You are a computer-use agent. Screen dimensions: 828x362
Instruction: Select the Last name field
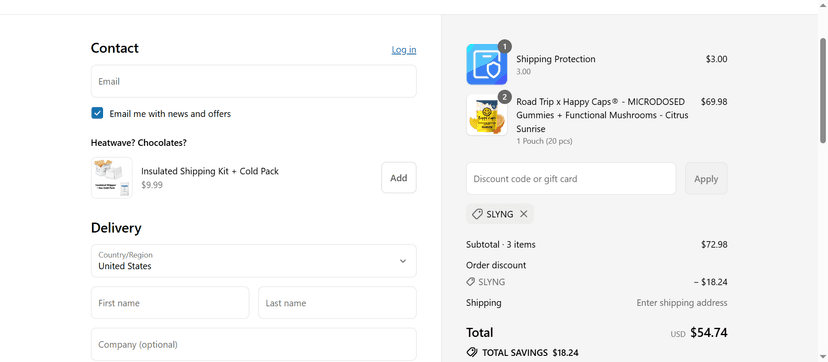337,303
